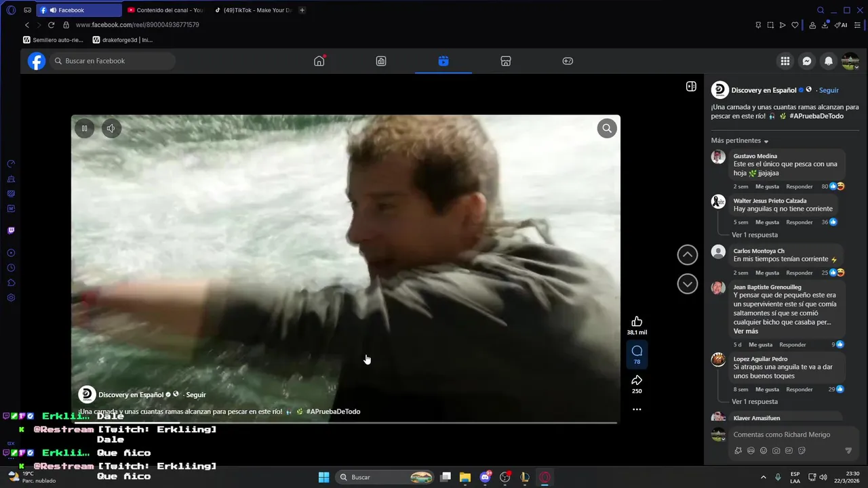Take a snapshot with the browser toolbar
The height and width of the screenshot is (488, 868).
click(x=770, y=25)
